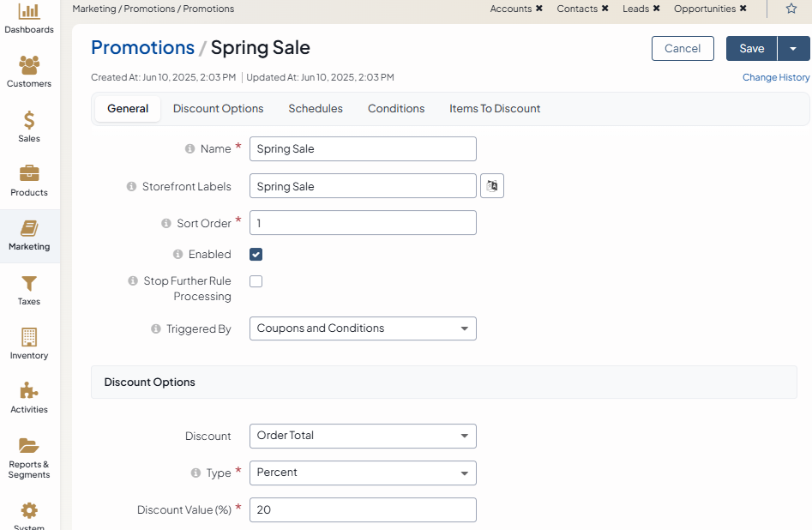Click the Sales dollar icon
Viewport: 812px width, 530px height.
click(x=29, y=120)
